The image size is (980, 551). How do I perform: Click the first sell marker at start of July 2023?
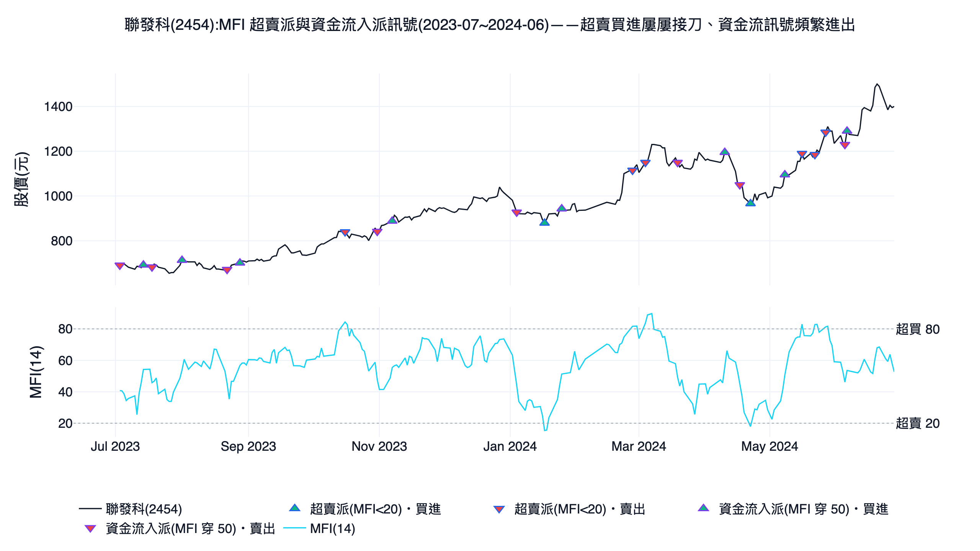[120, 266]
